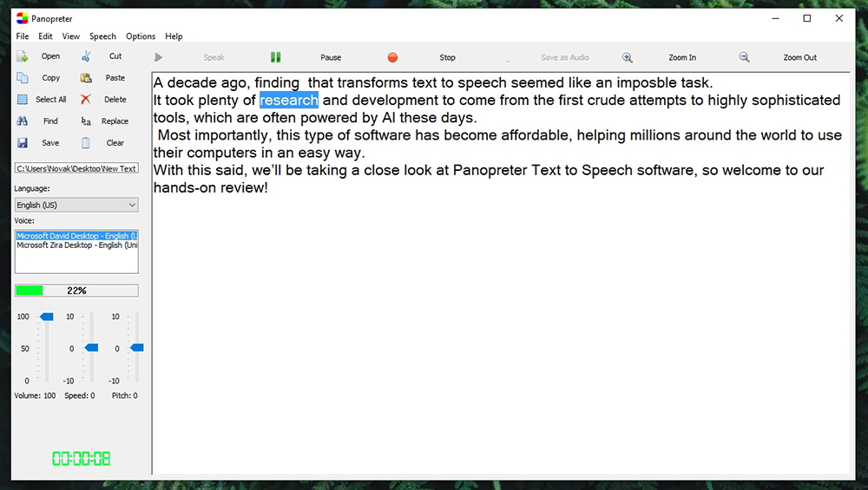Click the Replace icon

tap(86, 121)
